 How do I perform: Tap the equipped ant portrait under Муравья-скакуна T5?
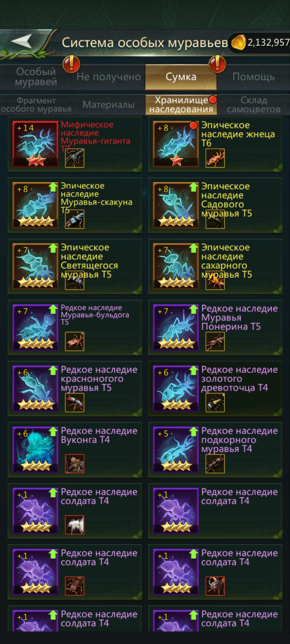coord(75,219)
